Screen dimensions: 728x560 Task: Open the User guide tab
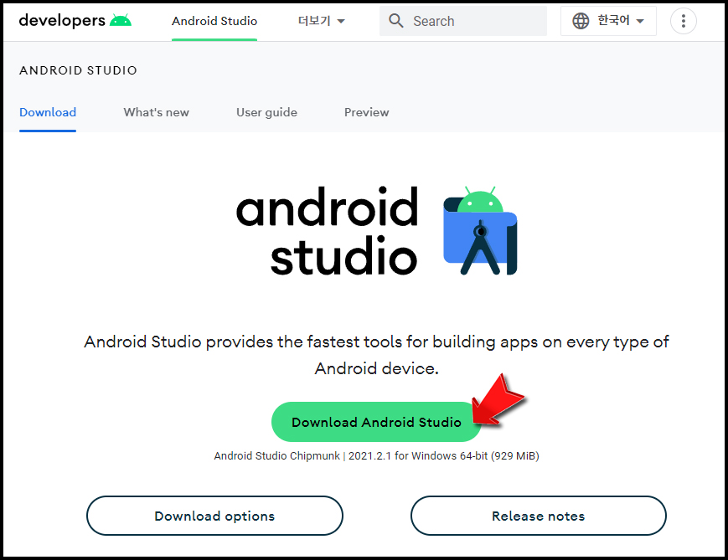tap(266, 112)
